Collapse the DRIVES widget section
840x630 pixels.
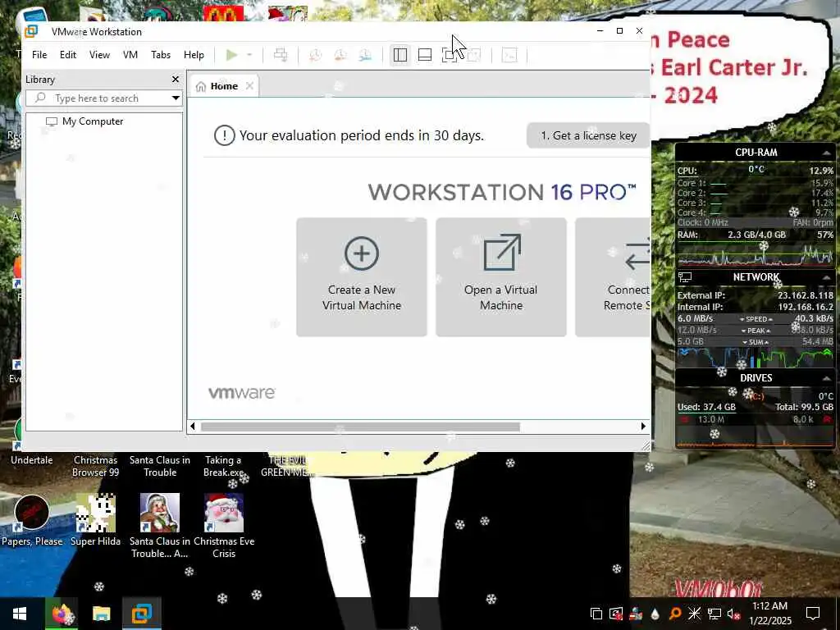826,378
